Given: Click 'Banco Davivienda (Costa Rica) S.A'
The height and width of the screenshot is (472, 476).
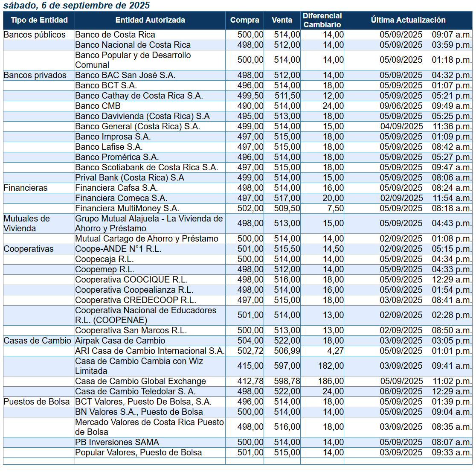Looking at the screenshot, I should click(142, 117).
